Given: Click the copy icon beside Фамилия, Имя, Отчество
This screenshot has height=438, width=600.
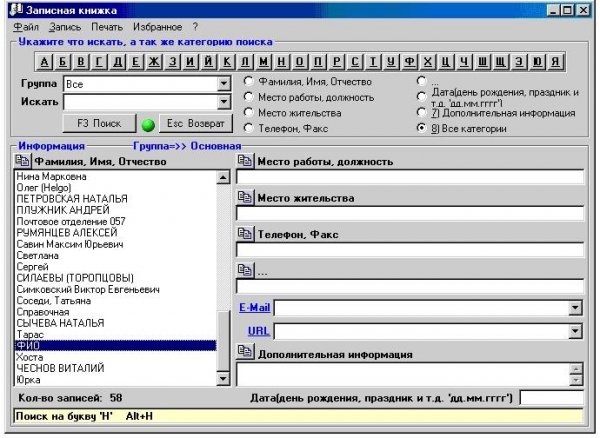Looking at the screenshot, I should [23, 161].
